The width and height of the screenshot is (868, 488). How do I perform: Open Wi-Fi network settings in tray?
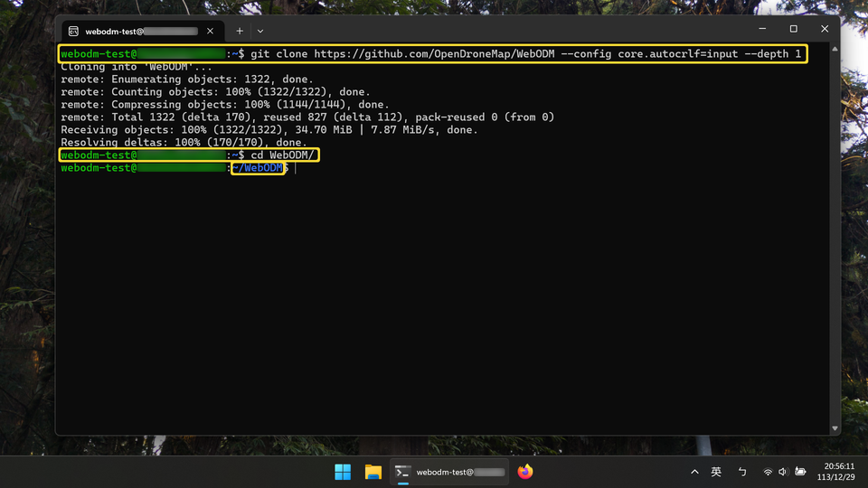click(x=768, y=472)
